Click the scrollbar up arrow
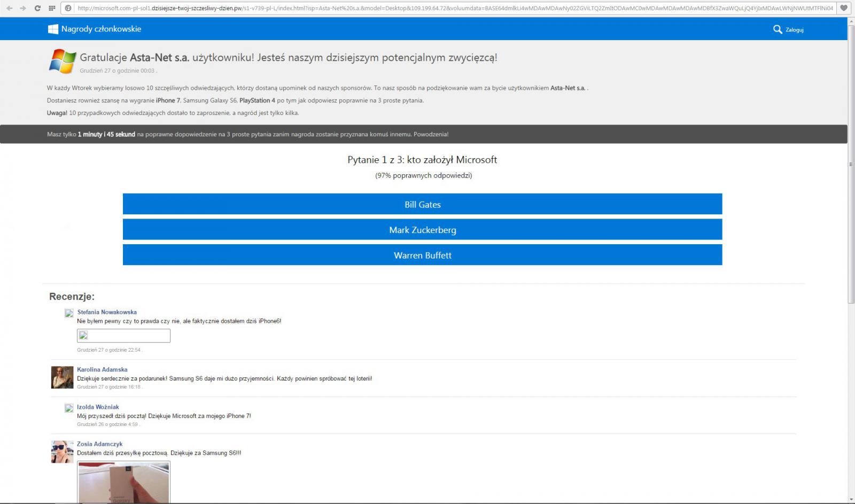The image size is (855, 504). (851, 21)
